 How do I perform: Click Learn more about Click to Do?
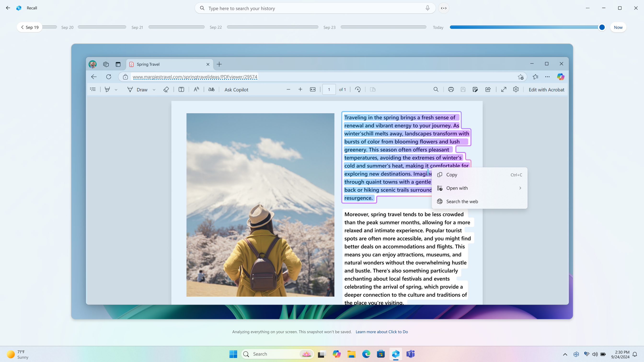coord(381,332)
